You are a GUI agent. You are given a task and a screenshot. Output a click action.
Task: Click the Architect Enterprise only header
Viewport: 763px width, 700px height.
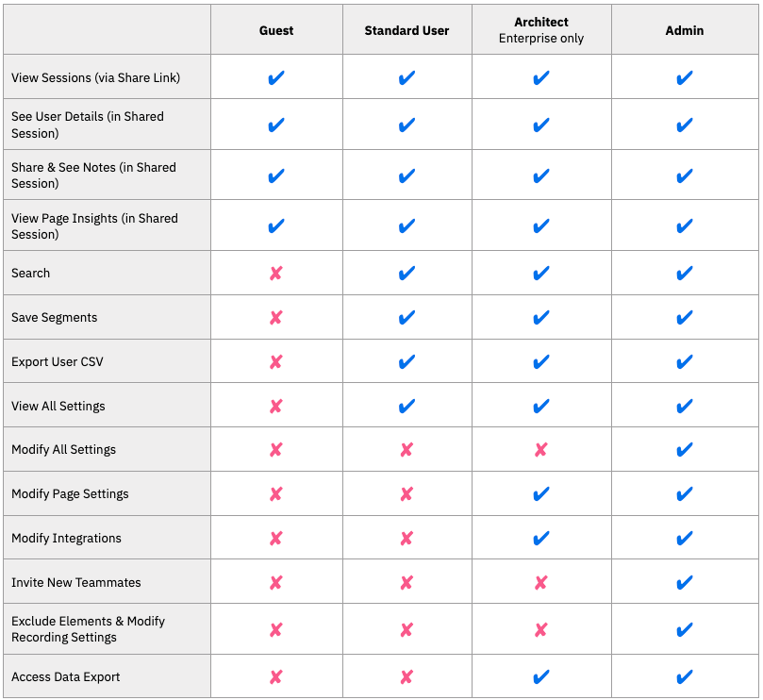tap(541, 30)
